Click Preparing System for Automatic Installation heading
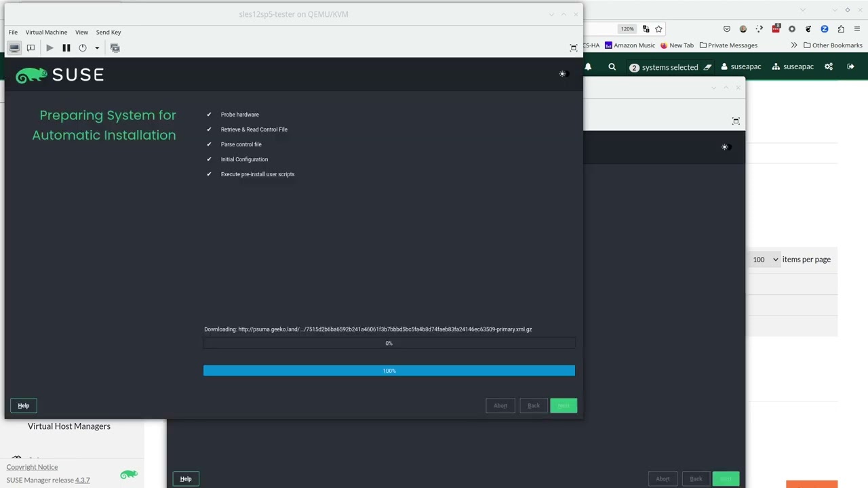The height and width of the screenshot is (488, 868). tap(104, 125)
